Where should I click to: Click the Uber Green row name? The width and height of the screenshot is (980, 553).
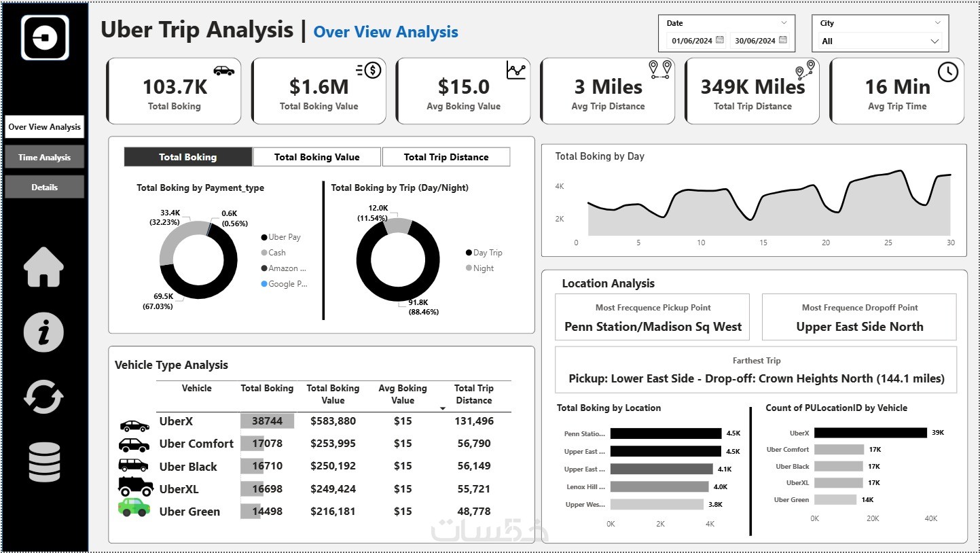tap(189, 512)
